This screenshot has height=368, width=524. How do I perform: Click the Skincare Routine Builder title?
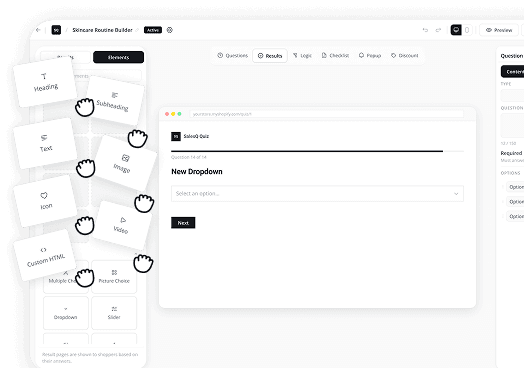point(102,30)
